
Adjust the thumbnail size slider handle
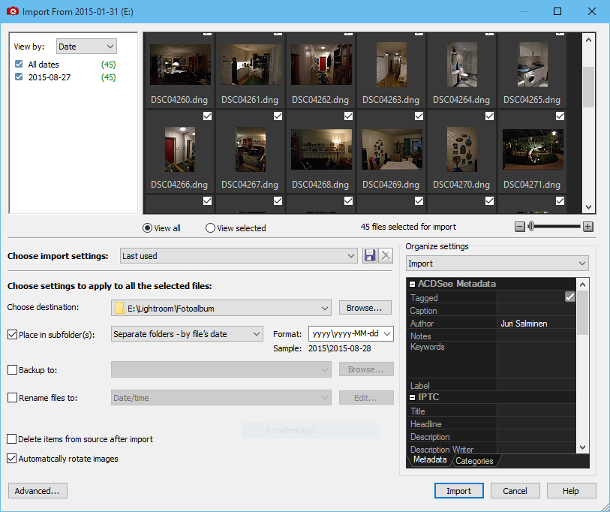531,226
